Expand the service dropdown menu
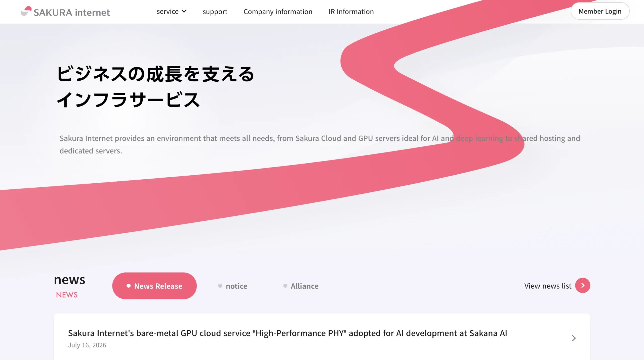 pyautogui.click(x=172, y=12)
